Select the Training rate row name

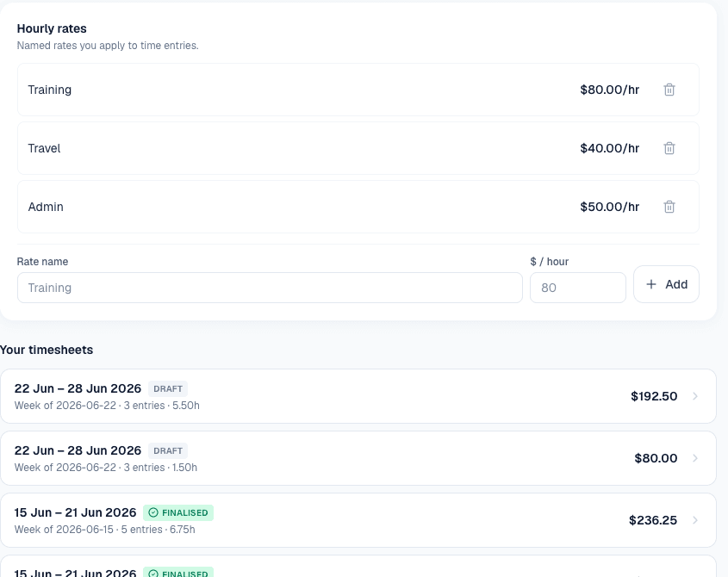click(x=50, y=90)
